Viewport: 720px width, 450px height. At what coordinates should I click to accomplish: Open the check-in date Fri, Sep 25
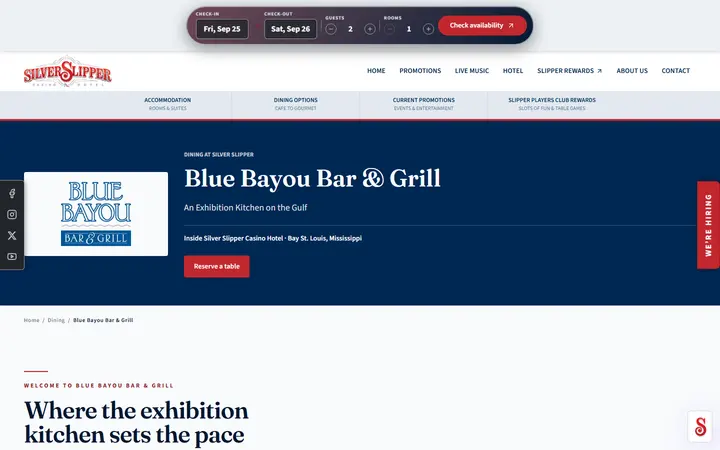[x=222, y=29]
